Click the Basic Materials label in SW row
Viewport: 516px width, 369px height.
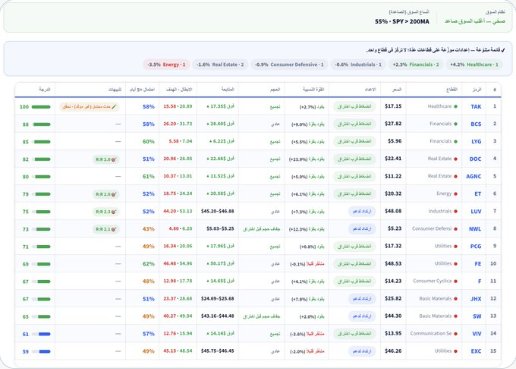[x=436, y=316]
